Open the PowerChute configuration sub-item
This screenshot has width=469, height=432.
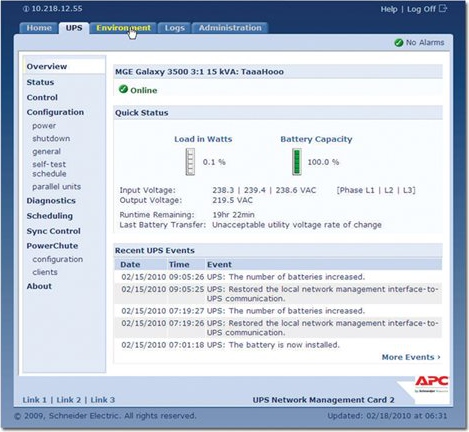(58, 259)
